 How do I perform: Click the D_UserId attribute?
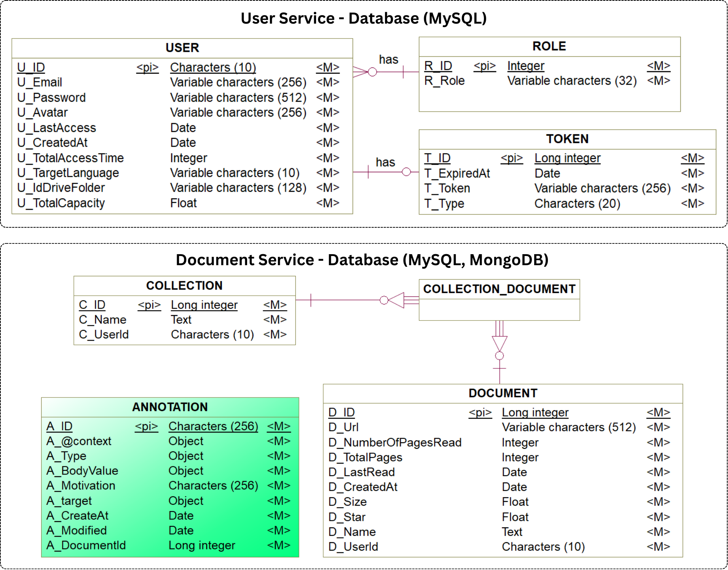353,547
